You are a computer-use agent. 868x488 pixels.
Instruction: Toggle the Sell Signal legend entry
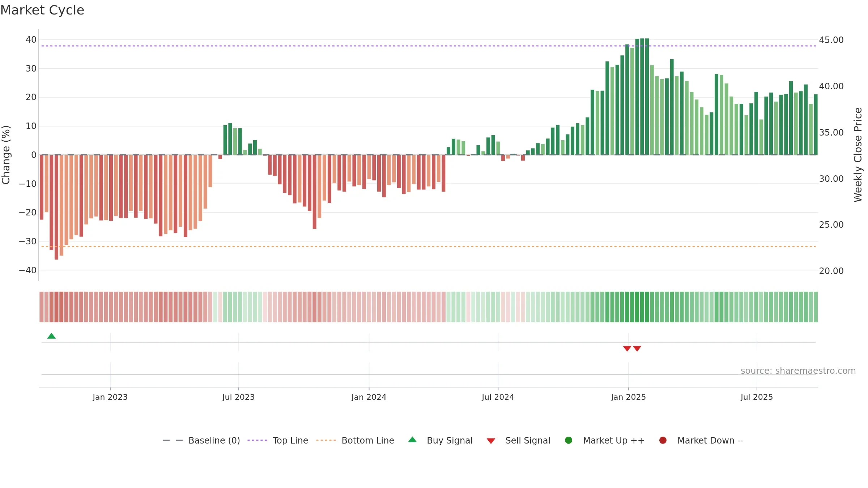[518, 440]
